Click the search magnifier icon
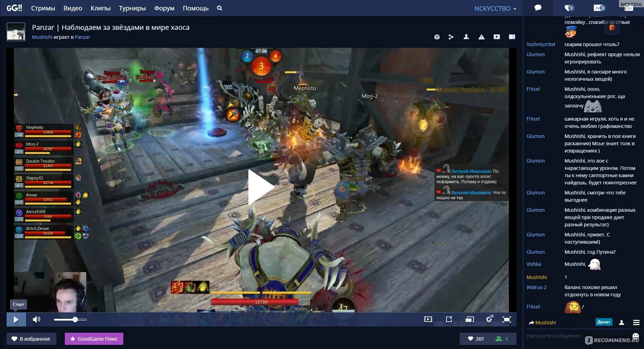Screen dimensions: 644x349 (x=219, y=8)
